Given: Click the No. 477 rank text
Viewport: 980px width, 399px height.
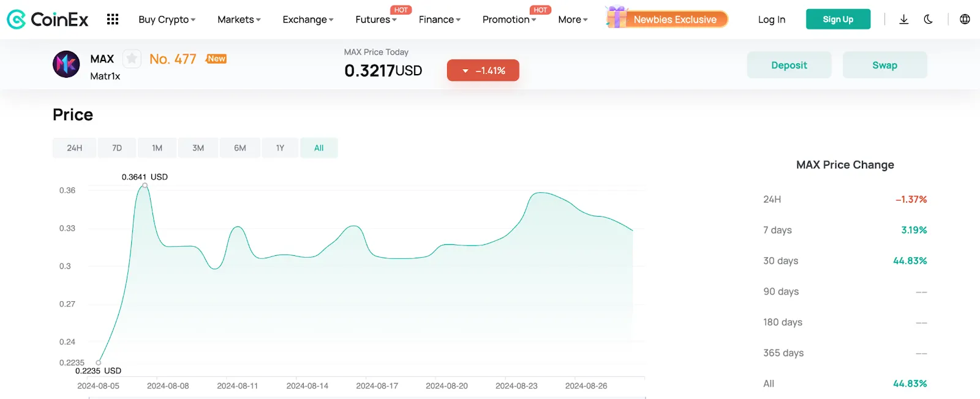Looking at the screenshot, I should click(173, 59).
